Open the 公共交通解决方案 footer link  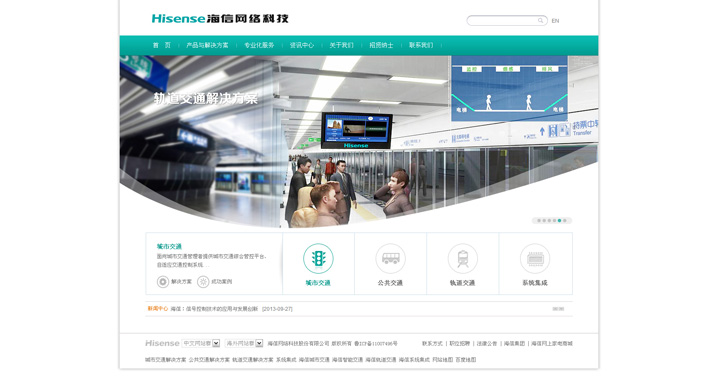(209, 360)
